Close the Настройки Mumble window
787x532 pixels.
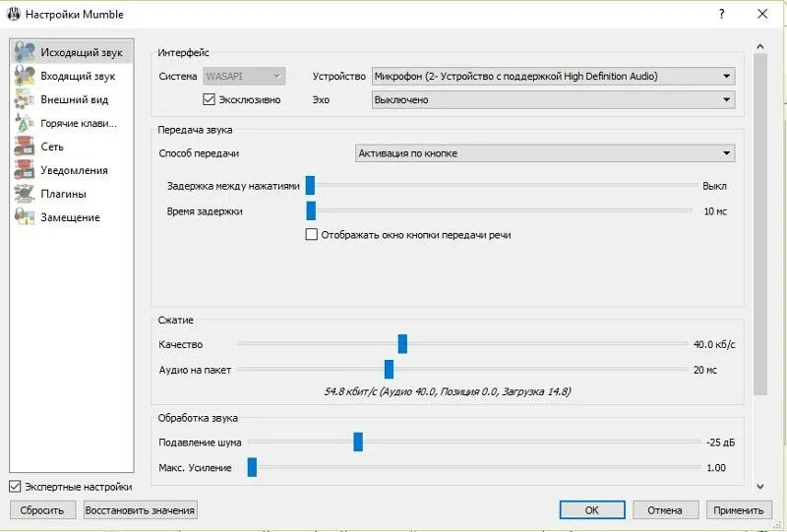click(762, 14)
